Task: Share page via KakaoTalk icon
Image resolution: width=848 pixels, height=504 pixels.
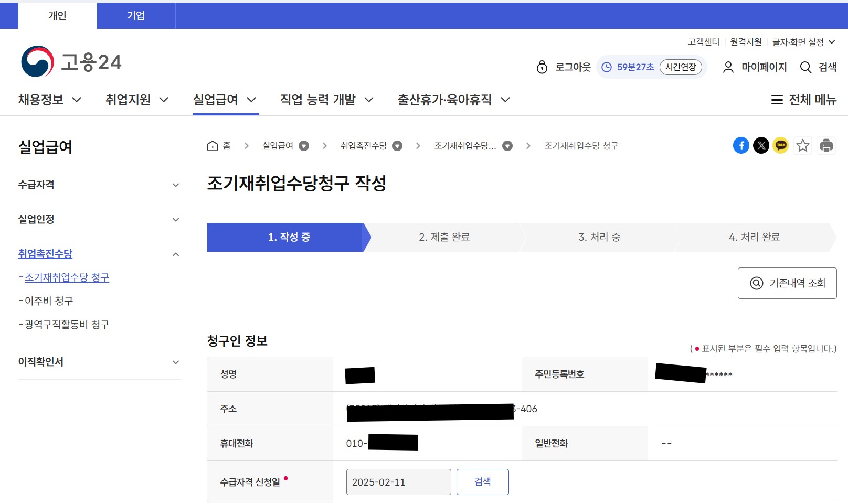Action: pos(781,145)
